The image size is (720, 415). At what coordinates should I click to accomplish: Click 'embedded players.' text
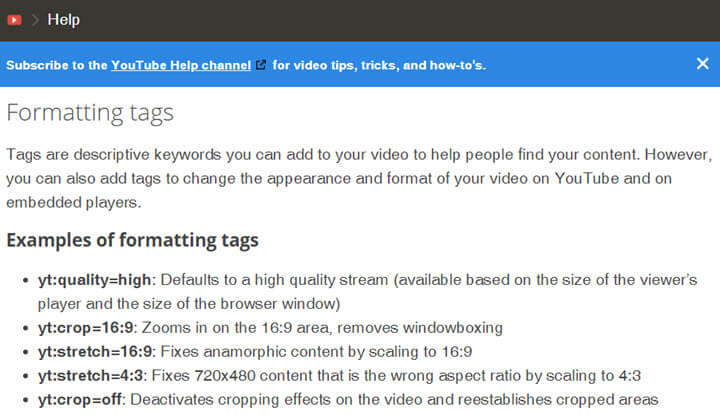(x=73, y=202)
